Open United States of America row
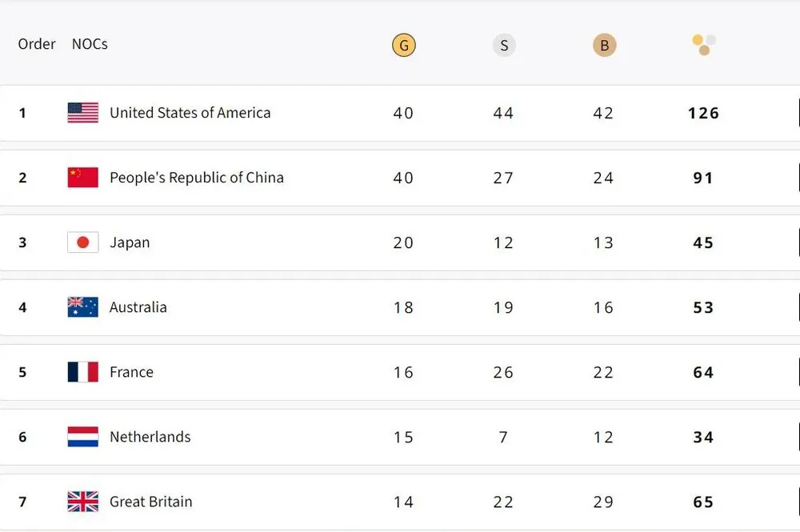 click(x=190, y=113)
